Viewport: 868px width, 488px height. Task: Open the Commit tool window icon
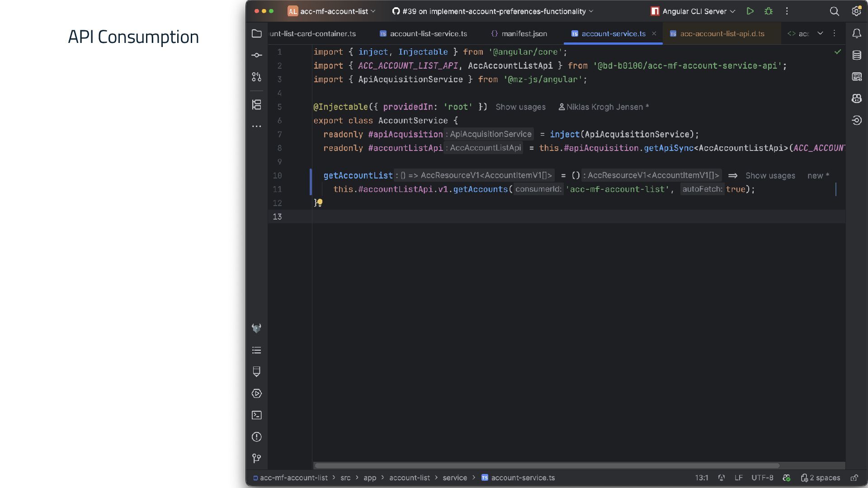(x=256, y=55)
